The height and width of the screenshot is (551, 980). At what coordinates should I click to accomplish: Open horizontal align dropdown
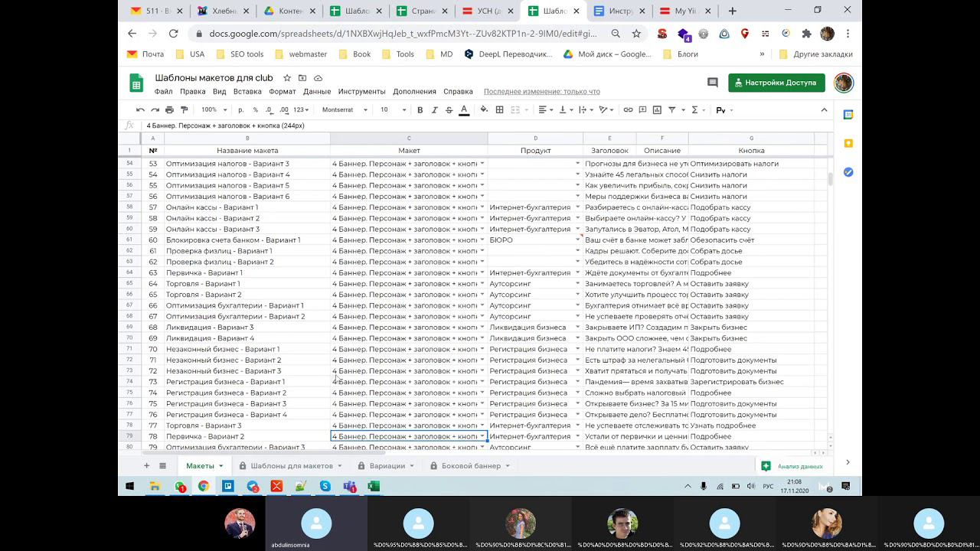[x=545, y=109]
